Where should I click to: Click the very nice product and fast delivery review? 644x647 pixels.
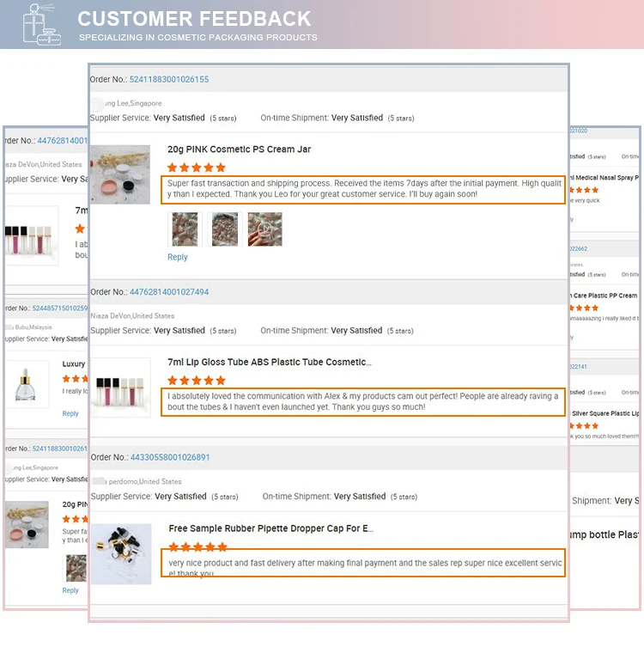click(x=365, y=568)
